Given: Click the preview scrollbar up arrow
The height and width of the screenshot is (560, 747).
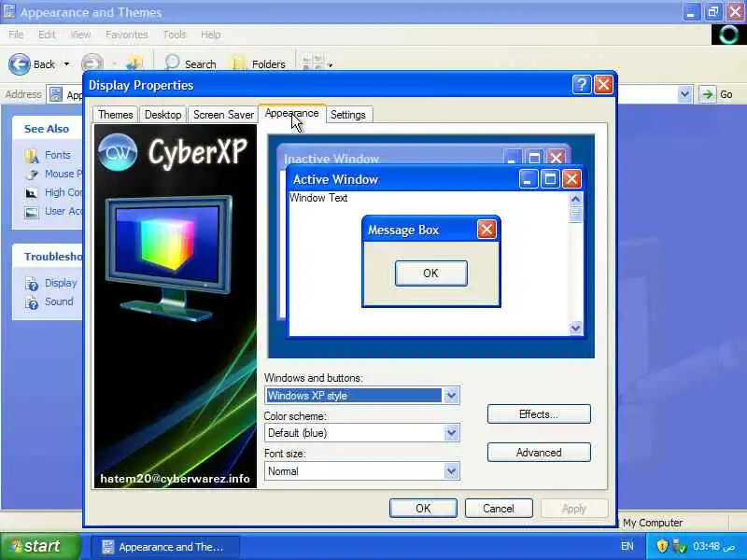Looking at the screenshot, I should pos(575,199).
